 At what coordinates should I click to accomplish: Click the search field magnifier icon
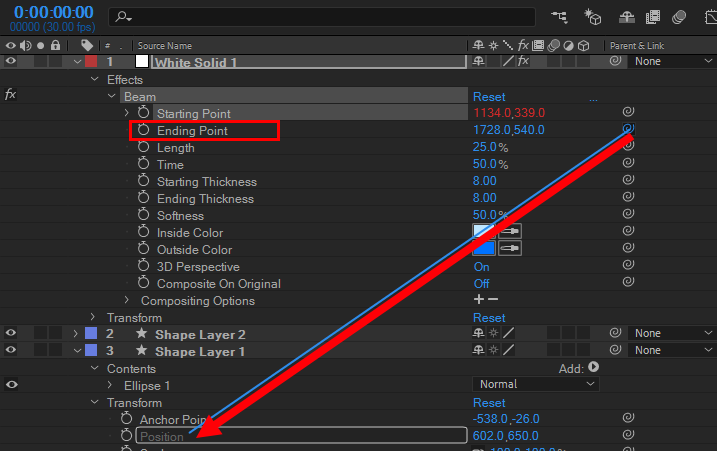tap(122, 17)
